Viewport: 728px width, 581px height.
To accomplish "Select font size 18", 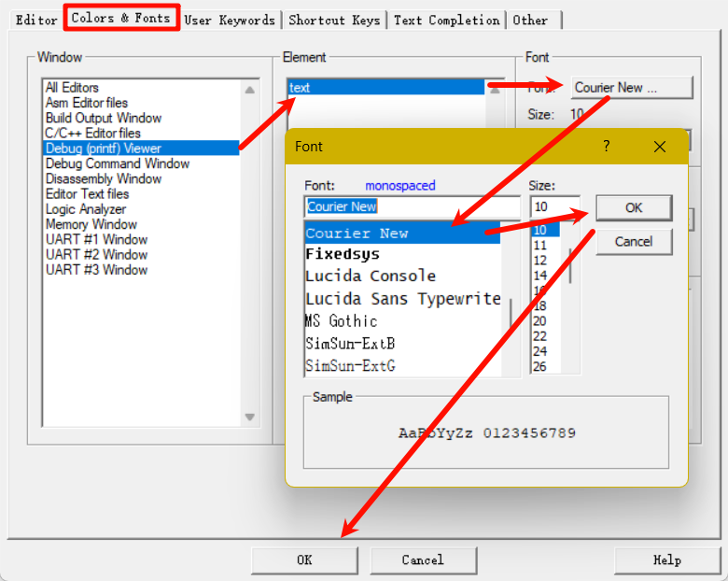I will pos(546,305).
